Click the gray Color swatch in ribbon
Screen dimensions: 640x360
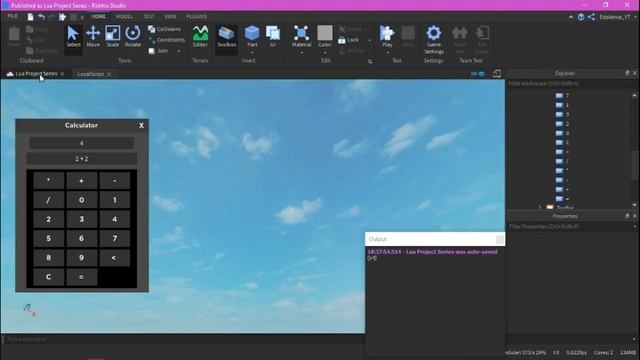coord(325,33)
